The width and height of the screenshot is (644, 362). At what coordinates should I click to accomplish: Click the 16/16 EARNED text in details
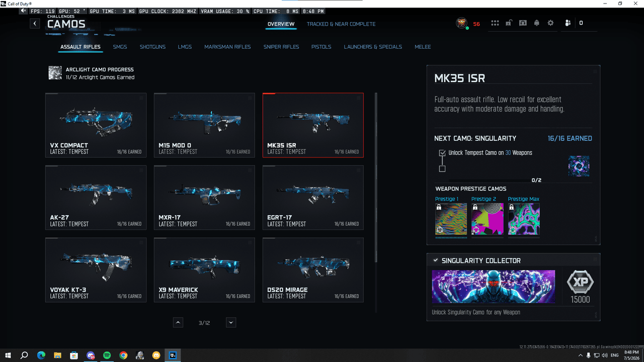tap(570, 138)
